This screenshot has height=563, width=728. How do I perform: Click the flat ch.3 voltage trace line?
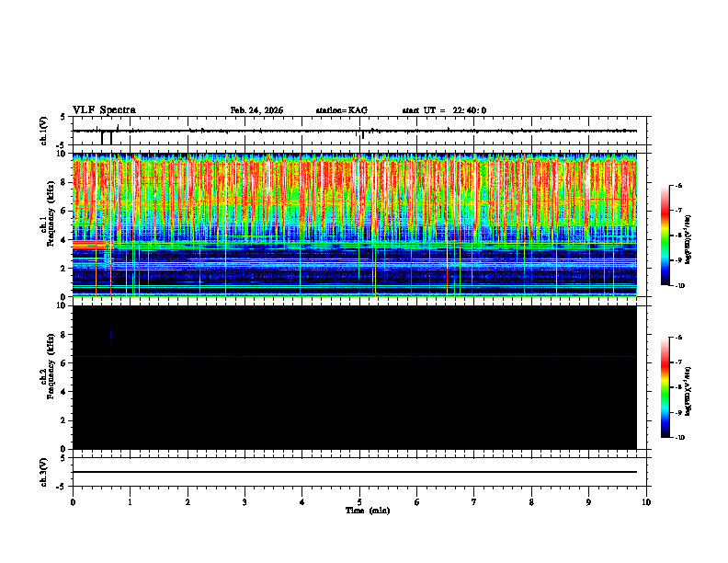(355, 472)
